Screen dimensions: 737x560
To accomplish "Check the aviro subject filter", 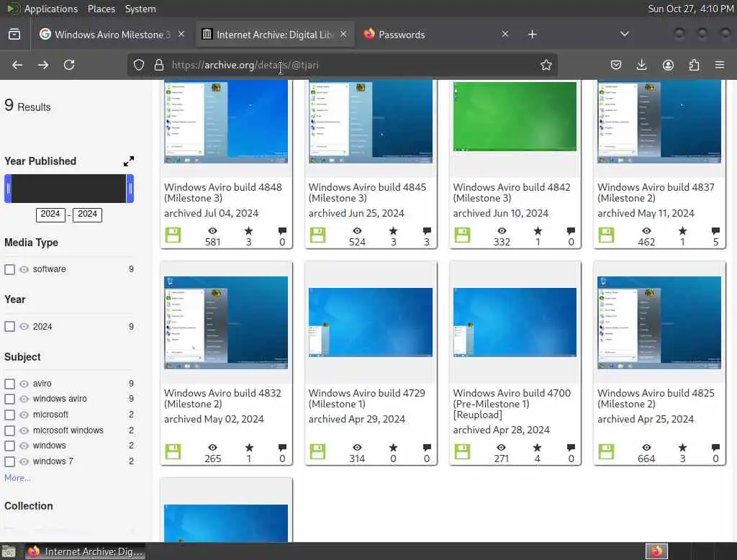I will coord(9,384).
